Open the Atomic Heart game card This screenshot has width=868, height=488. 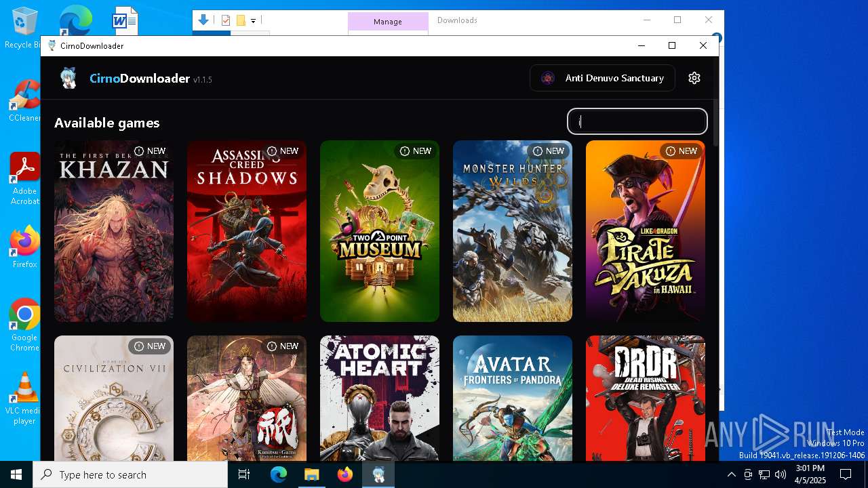tap(380, 399)
